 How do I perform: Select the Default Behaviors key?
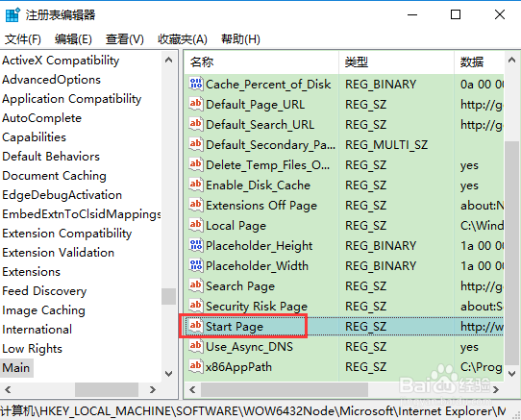(x=51, y=157)
